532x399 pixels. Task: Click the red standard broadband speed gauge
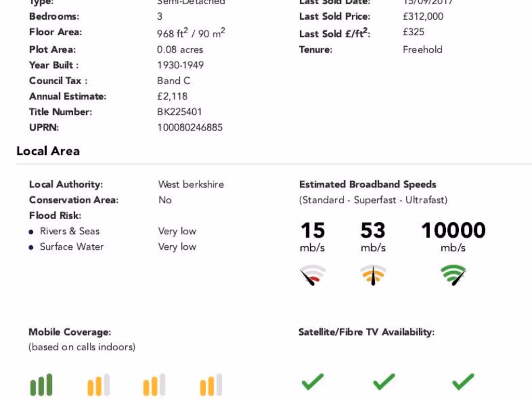(313, 275)
